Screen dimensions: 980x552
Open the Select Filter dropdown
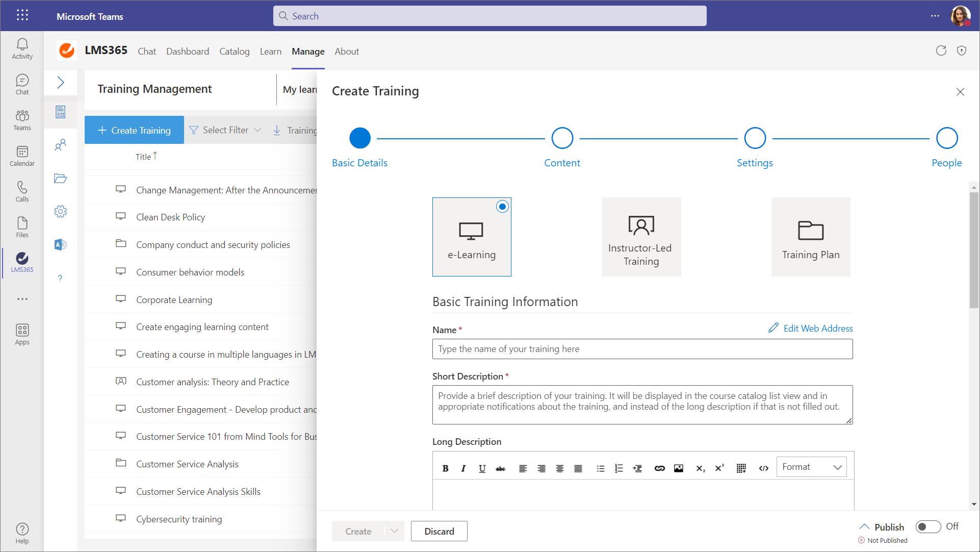pyautogui.click(x=225, y=130)
